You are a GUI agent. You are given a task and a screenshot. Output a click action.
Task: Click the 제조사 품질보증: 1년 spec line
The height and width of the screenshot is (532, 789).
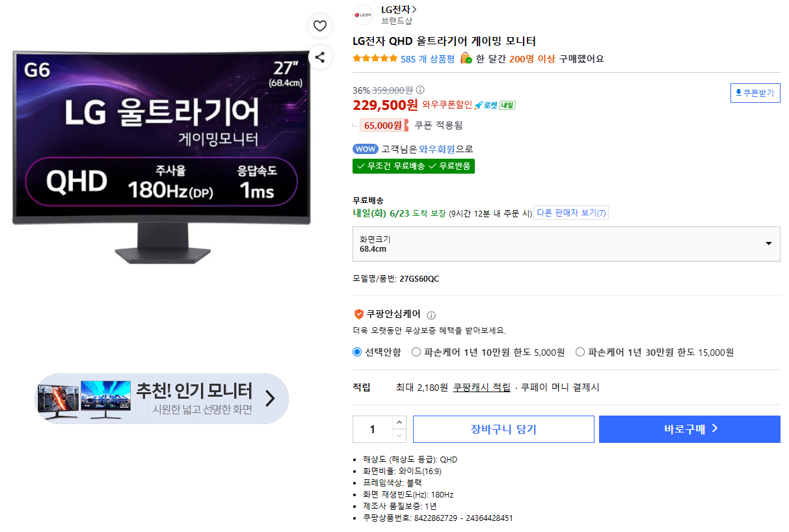click(399, 507)
